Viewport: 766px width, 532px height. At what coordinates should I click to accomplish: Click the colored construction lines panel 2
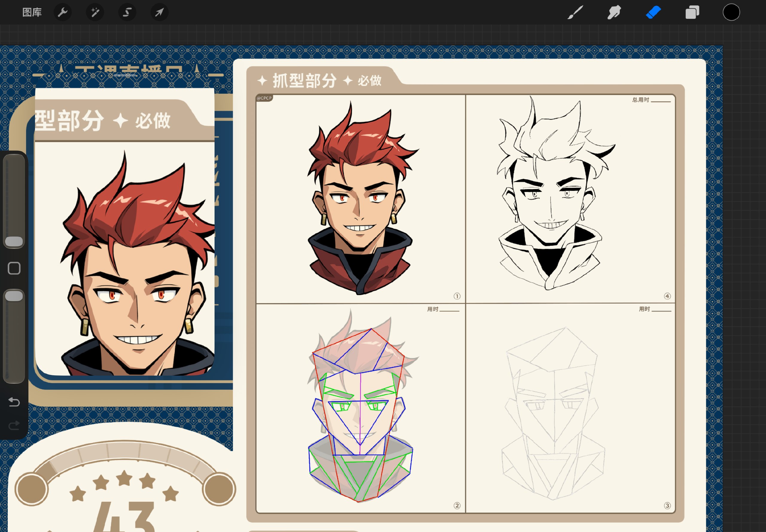(x=361, y=408)
